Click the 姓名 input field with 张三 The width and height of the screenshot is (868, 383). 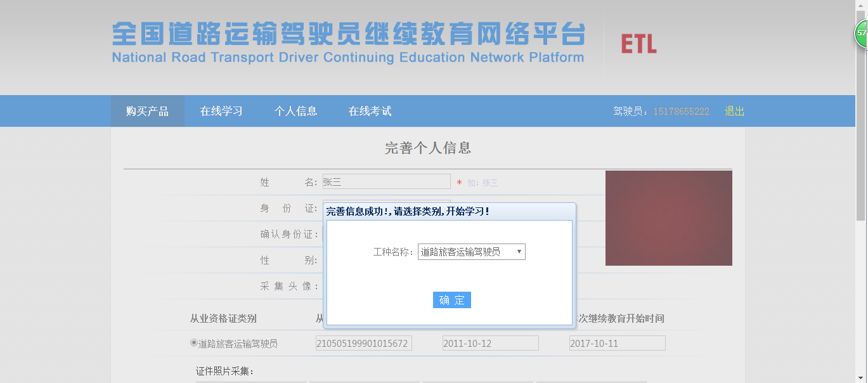pyautogui.click(x=386, y=182)
